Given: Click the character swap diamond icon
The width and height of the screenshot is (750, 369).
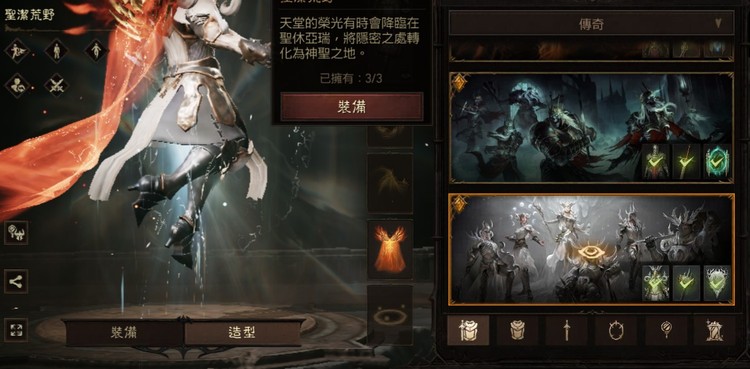Looking at the screenshot, I should click(x=17, y=86).
